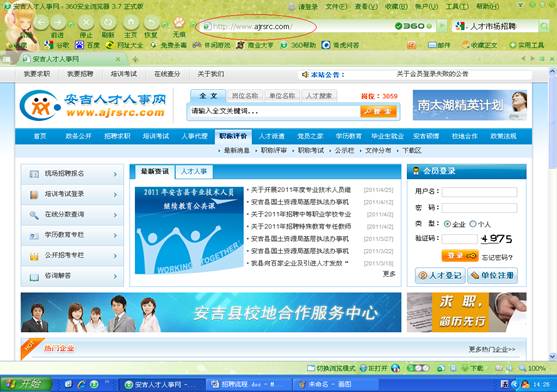The width and height of the screenshot is (557, 392).
Task: Click the 用户名 username input field
Action: pos(479,192)
